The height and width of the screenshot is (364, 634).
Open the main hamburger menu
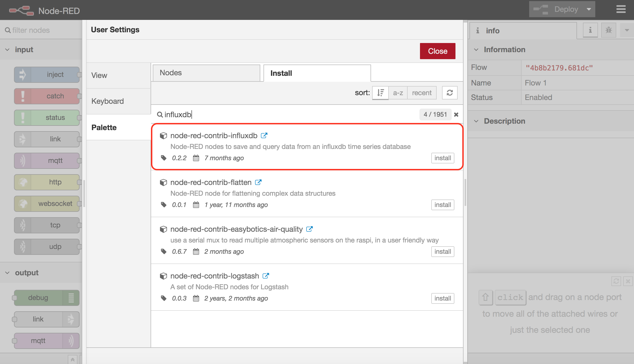(x=621, y=9)
